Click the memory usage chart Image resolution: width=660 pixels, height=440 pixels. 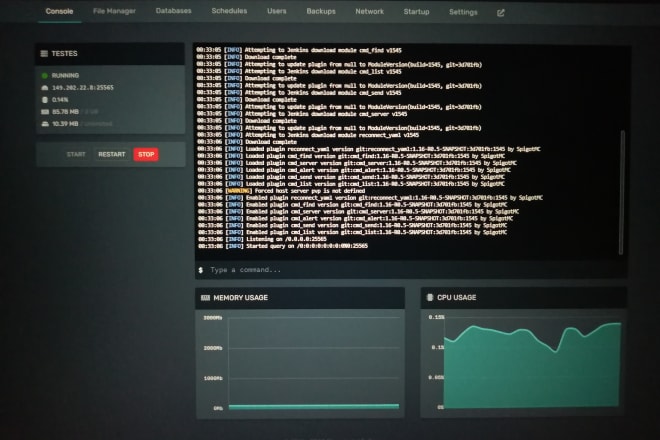point(314,363)
